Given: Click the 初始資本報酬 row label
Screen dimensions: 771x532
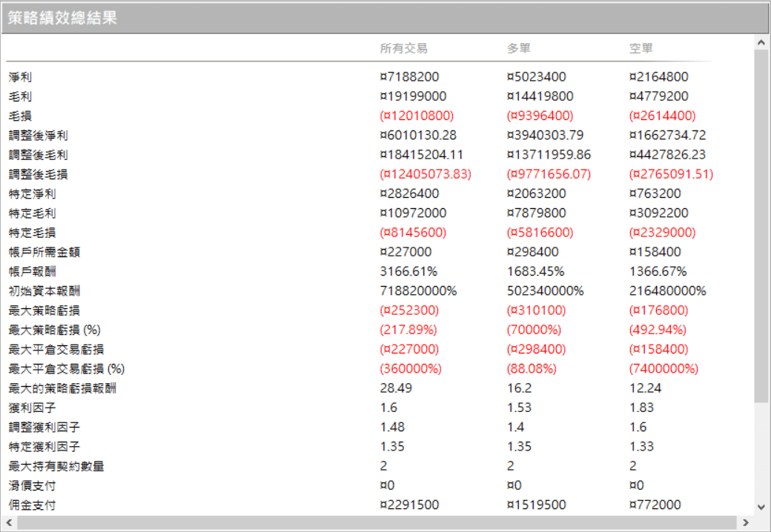Looking at the screenshot, I should (44, 291).
